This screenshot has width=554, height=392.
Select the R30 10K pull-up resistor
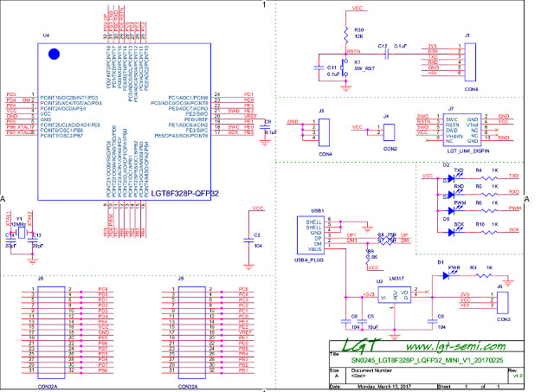point(346,34)
